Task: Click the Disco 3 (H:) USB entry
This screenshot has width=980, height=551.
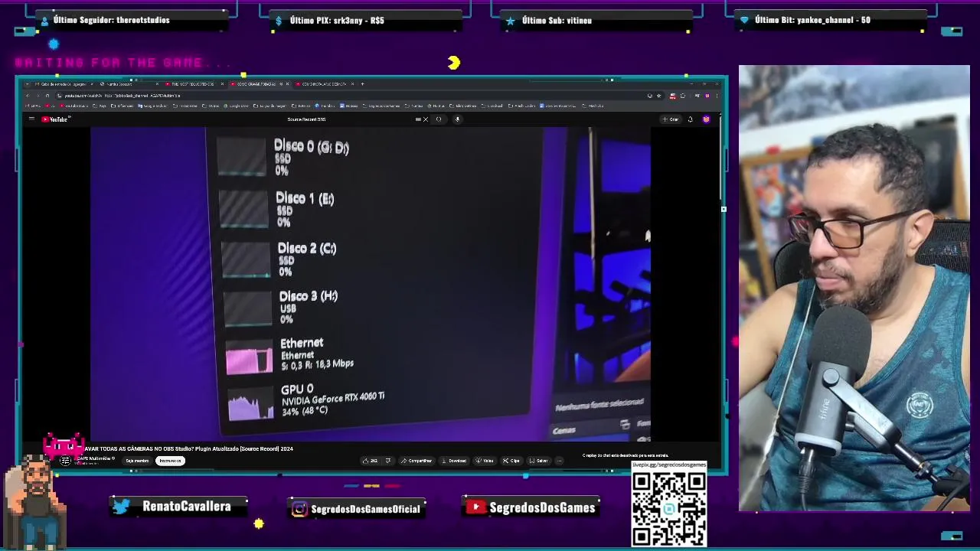Action: click(x=281, y=307)
